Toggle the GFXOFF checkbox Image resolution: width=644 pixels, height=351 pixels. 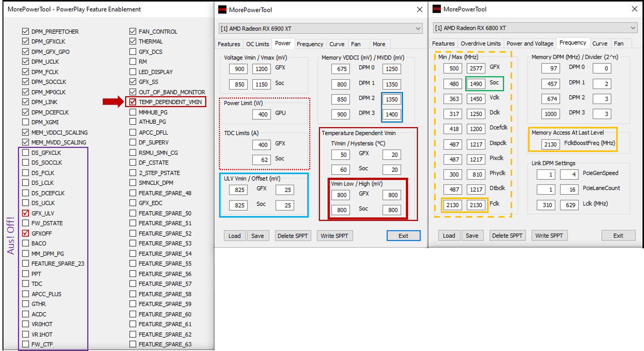(x=26, y=233)
